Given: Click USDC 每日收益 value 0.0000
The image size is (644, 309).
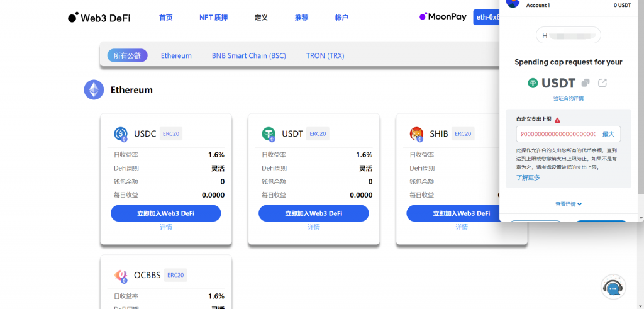Looking at the screenshot, I should point(213,194).
